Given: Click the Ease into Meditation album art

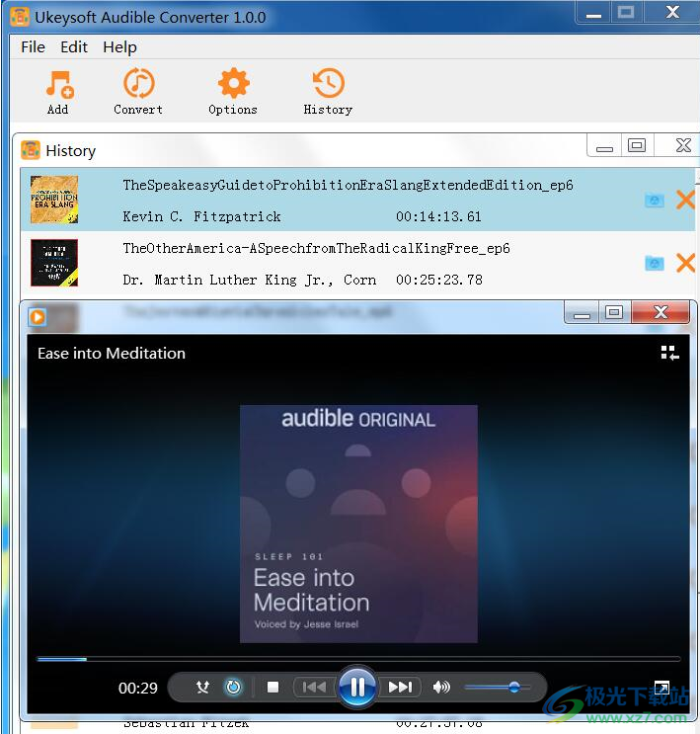Looking at the screenshot, I should click(x=358, y=524).
